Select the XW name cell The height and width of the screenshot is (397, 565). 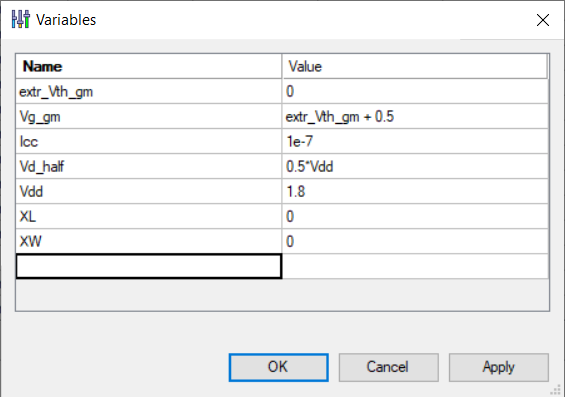tap(148, 241)
